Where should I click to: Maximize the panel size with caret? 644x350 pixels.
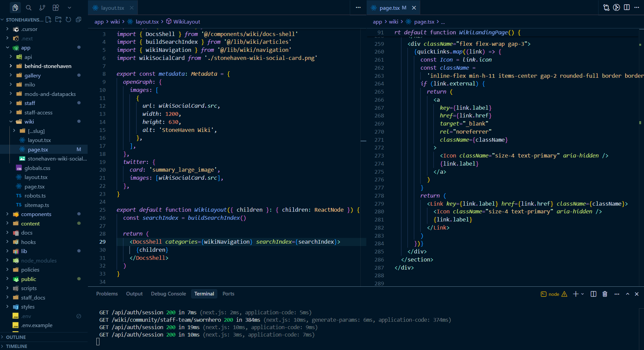(x=627, y=294)
